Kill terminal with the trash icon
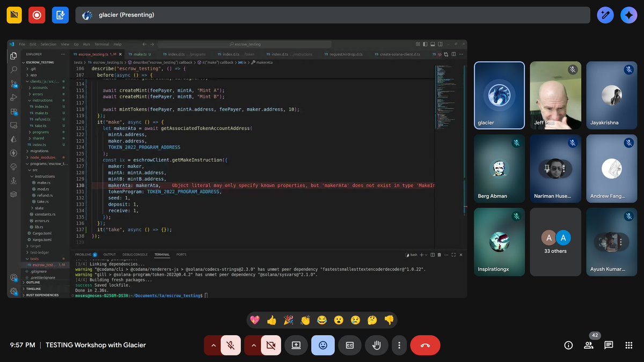 pos(440,255)
